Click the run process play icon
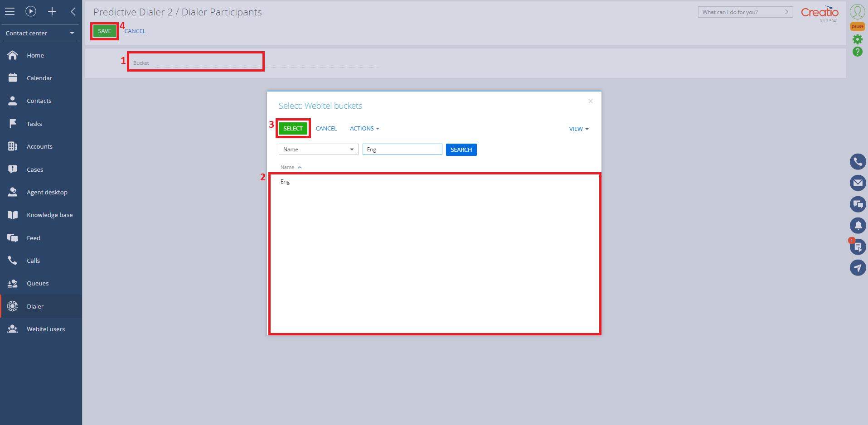868x425 pixels. [x=31, y=11]
